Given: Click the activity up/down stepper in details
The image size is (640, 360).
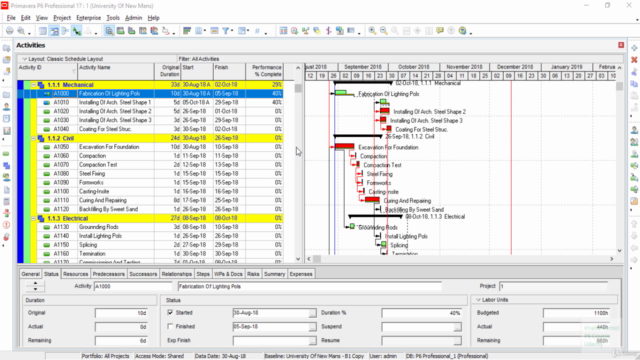Looking at the screenshot, I should click(36, 286).
